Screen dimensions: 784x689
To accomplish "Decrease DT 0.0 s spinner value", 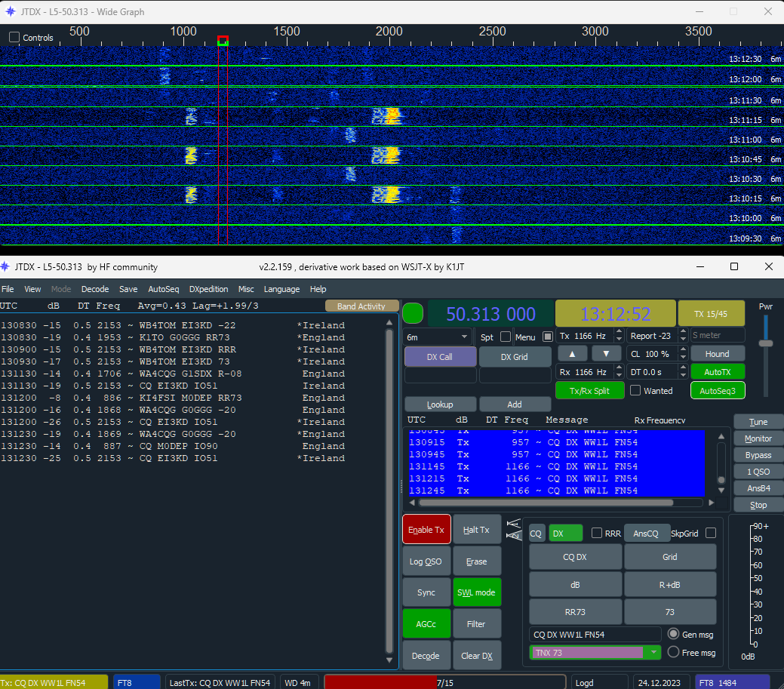I will (683, 376).
